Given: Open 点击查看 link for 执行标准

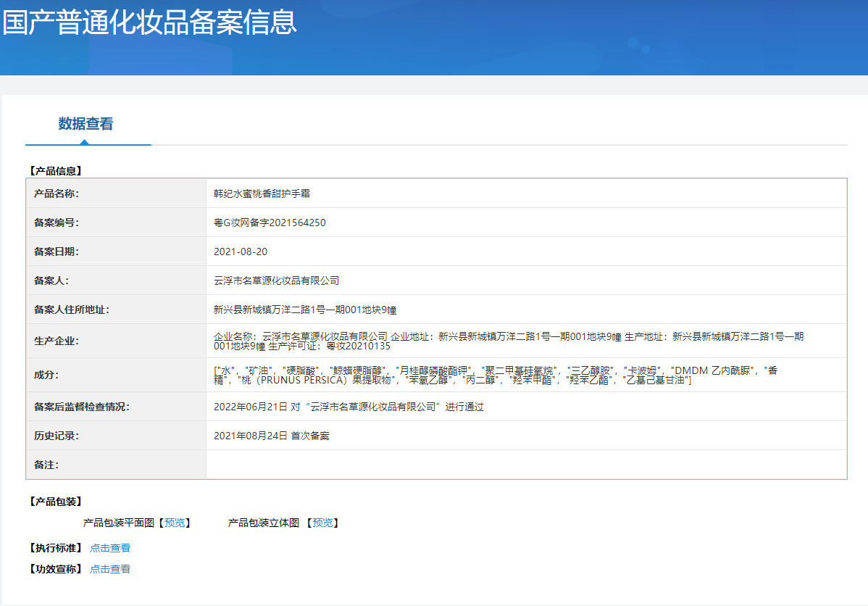Looking at the screenshot, I should point(110,548).
